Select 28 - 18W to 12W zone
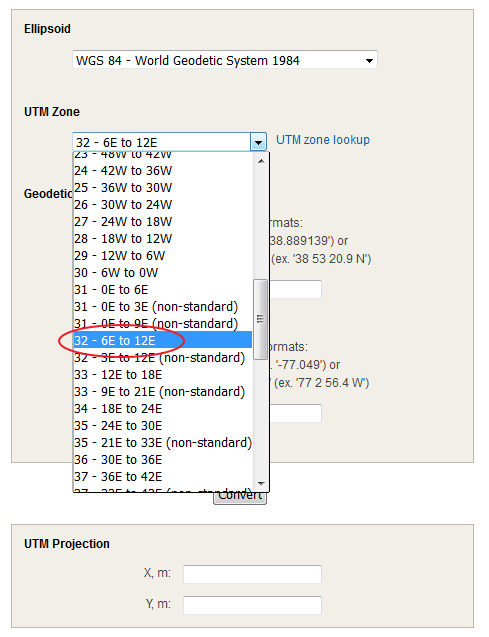The width and height of the screenshot is (489, 637). click(x=163, y=238)
